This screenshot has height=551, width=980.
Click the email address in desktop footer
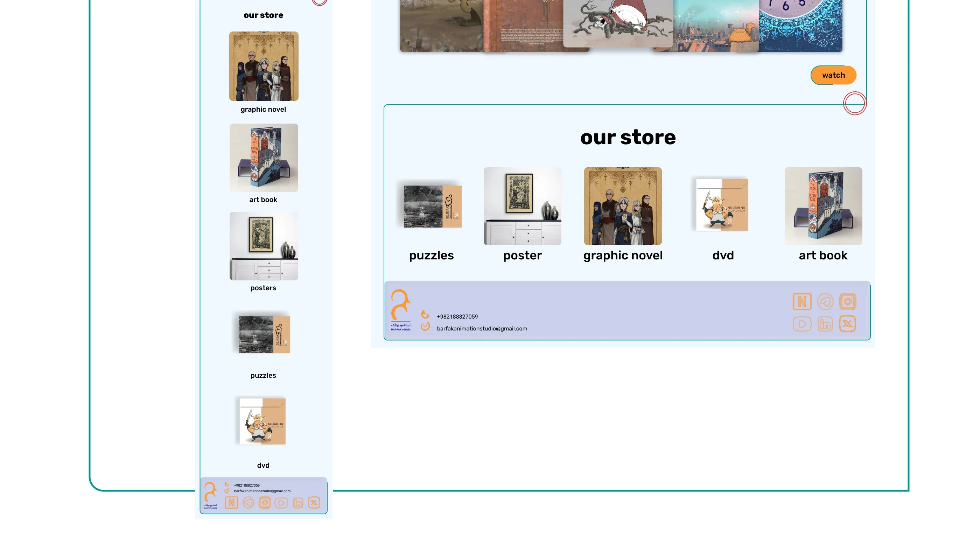[482, 328]
